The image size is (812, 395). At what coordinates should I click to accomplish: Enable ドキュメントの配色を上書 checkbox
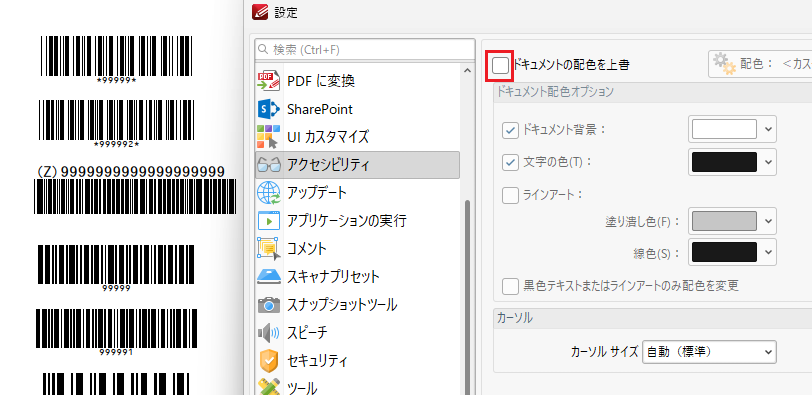click(x=500, y=65)
